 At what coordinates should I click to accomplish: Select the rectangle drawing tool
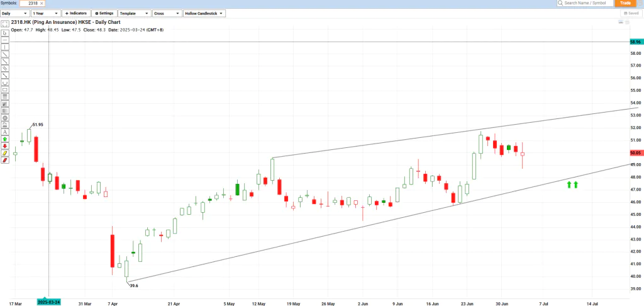[5, 89]
